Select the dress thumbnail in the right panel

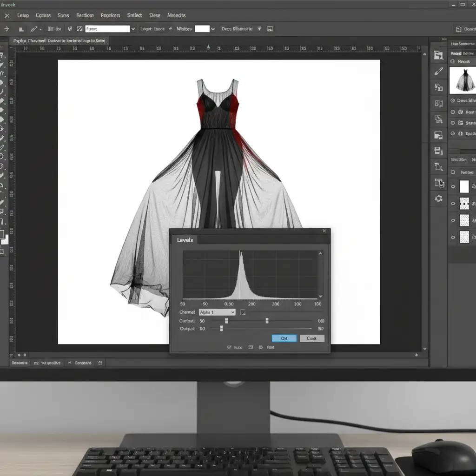pyautogui.click(x=462, y=80)
